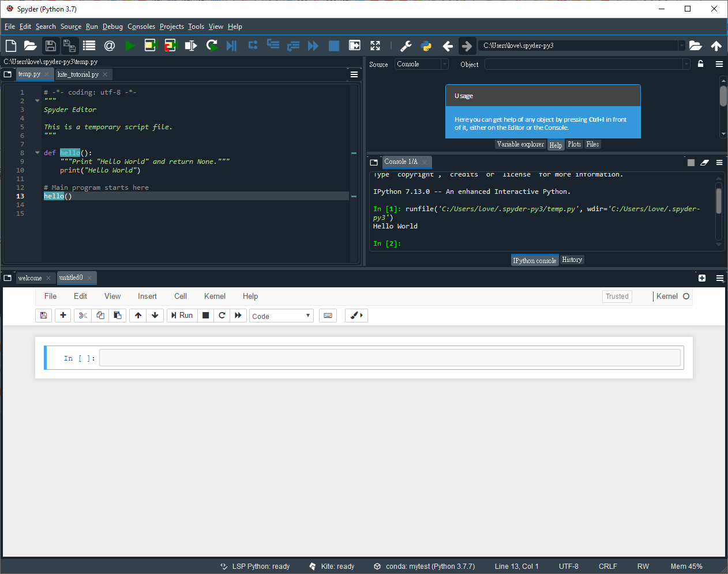Switch to the kite_tutorial.py editor tab
This screenshot has height=574, width=728.
click(x=78, y=74)
